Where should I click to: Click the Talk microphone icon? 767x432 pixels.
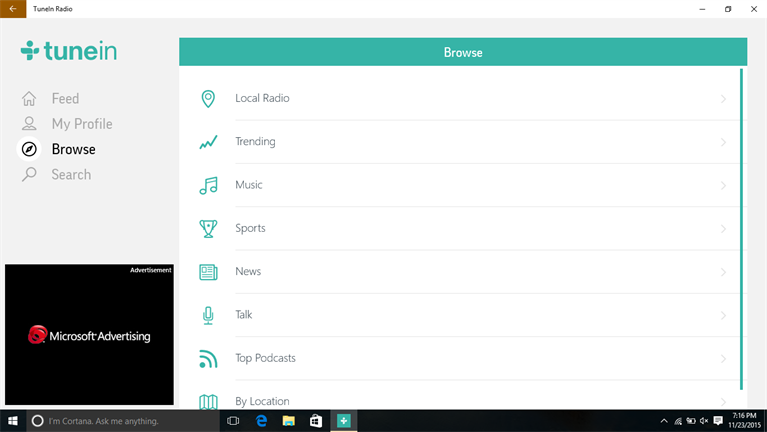point(208,316)
